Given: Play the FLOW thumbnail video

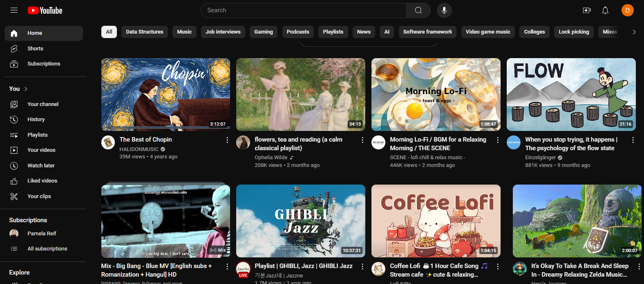Looking at the screenshot, I should [571, 95].
